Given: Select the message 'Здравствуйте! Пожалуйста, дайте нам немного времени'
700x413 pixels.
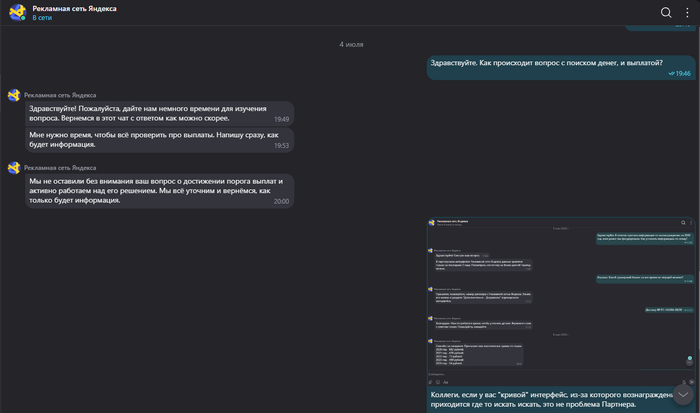Looking at the screenshot, I should (x=159, y=113).
